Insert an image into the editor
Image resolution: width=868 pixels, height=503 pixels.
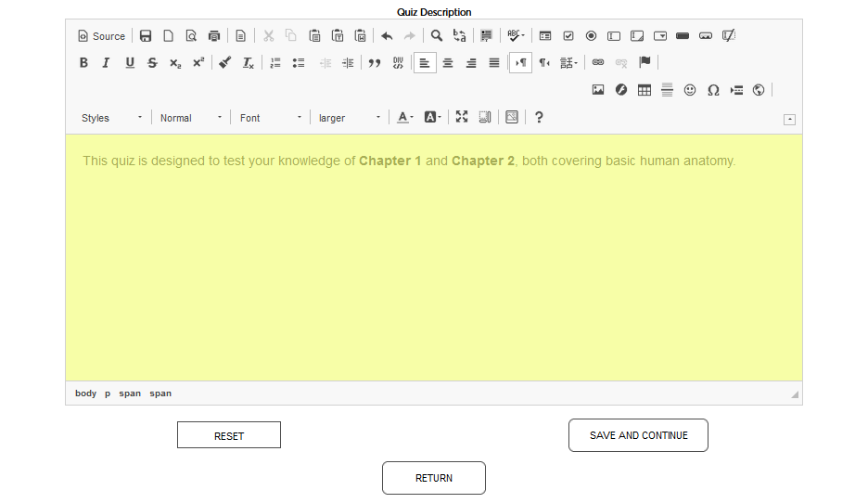tap(598, 90)
